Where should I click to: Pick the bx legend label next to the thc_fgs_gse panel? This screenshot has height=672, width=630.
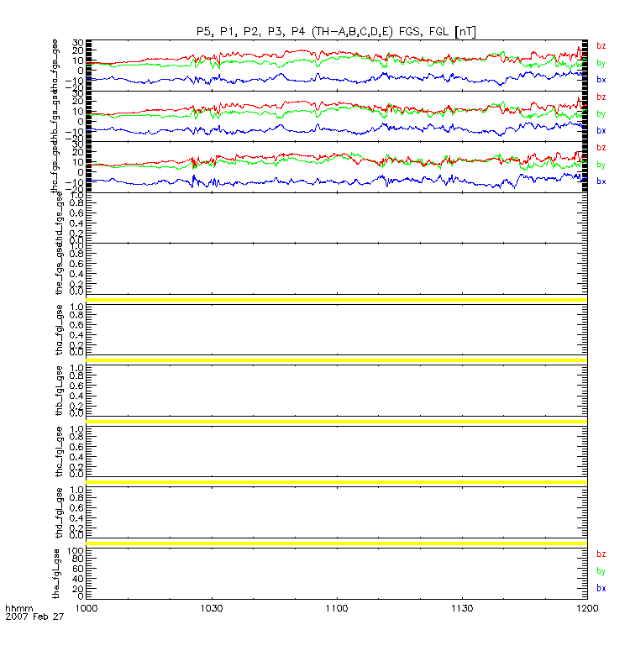(601, 181)
